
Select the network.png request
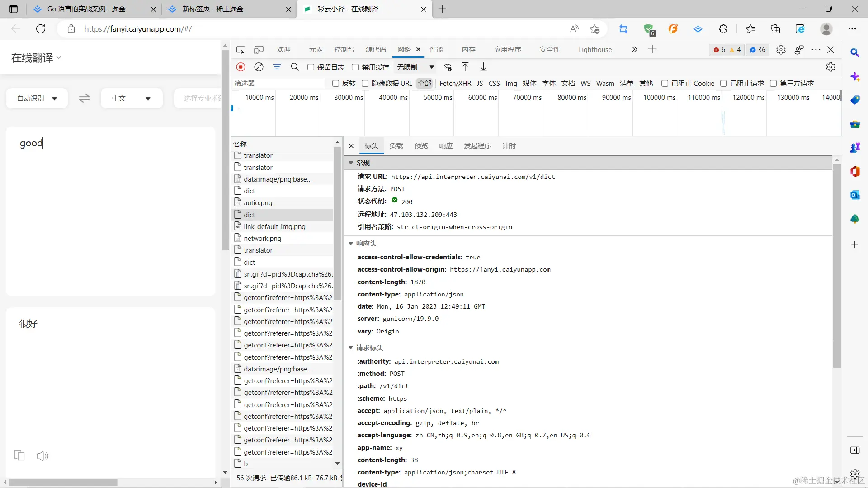[x=283, y=239]
